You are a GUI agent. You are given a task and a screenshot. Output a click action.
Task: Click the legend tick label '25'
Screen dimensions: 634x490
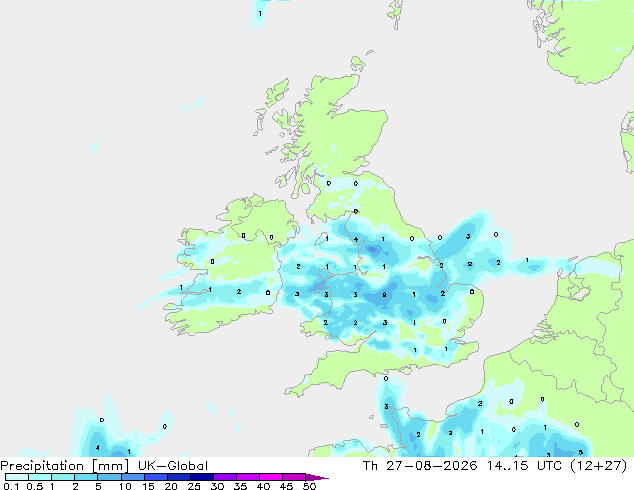coord(194,486)
